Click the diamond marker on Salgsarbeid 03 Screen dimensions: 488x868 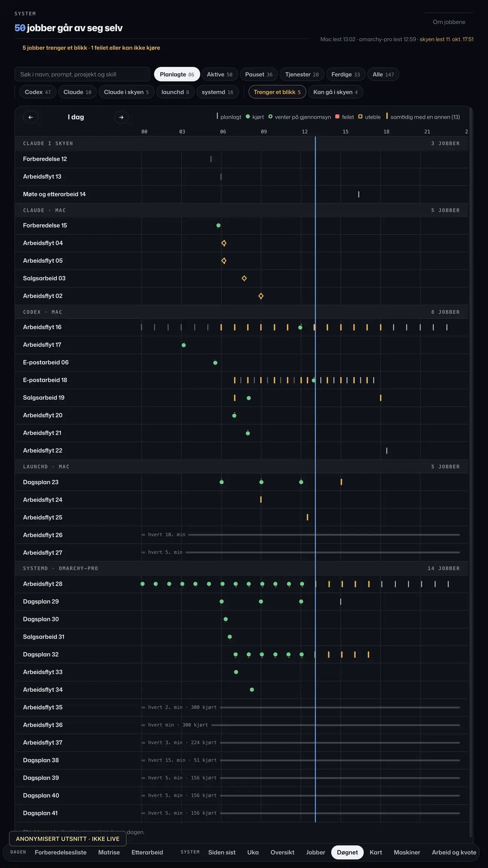click(x=244, y=278)
